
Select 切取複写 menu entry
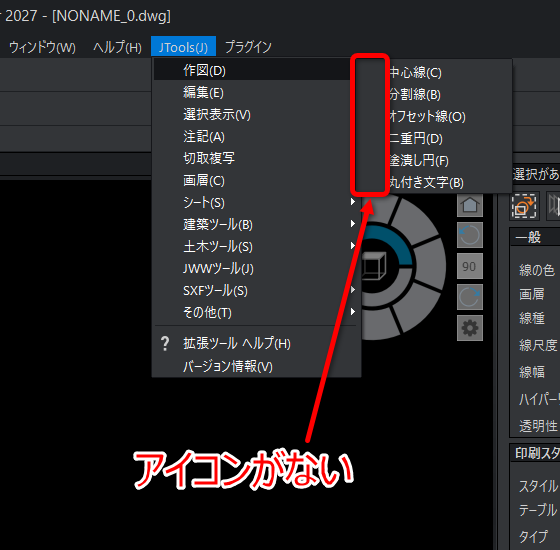pos(256,158)
